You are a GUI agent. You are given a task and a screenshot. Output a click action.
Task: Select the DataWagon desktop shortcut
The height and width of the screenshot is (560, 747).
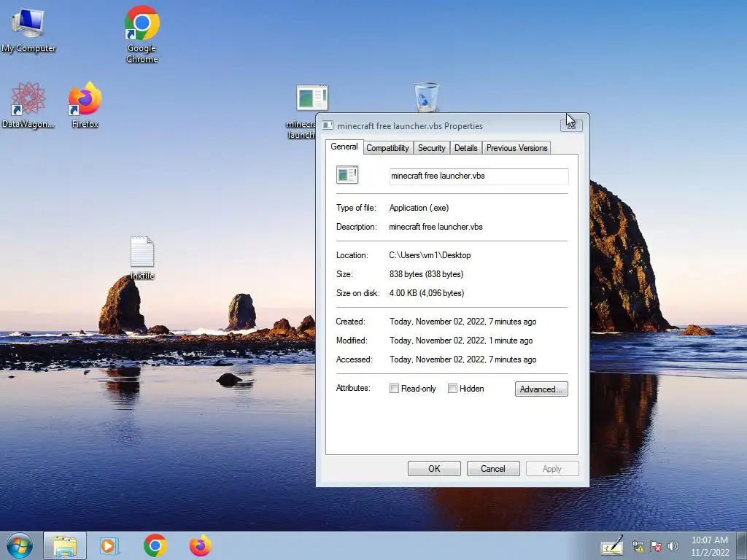(28, 105)
